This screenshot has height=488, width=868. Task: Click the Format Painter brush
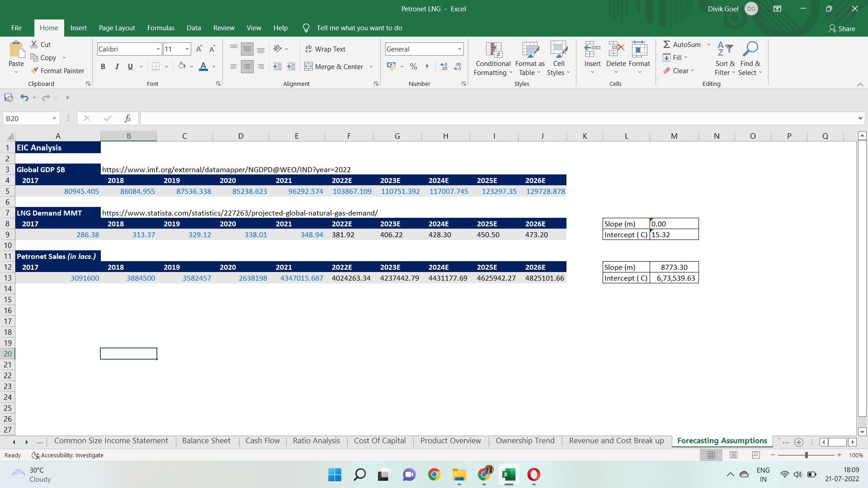point(34,70)
